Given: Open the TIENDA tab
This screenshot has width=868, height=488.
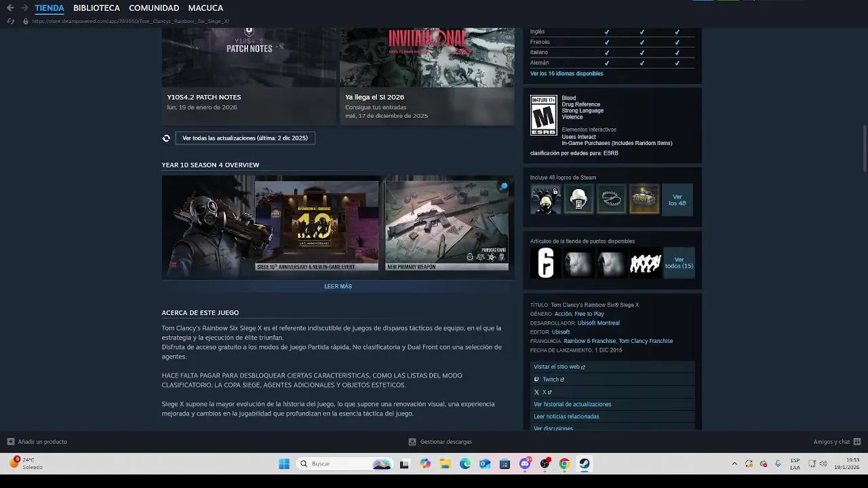Looking at the screenshot, I should click(50, 8).
